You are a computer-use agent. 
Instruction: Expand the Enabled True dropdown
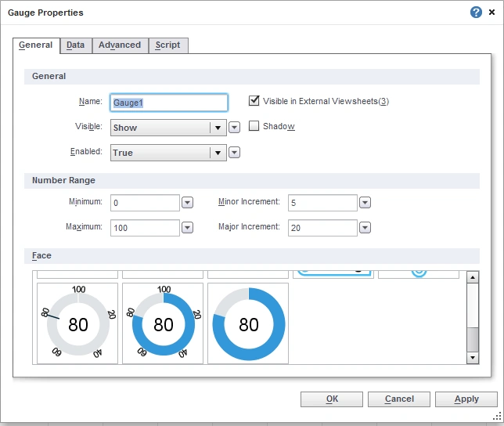tap(218, 153)
